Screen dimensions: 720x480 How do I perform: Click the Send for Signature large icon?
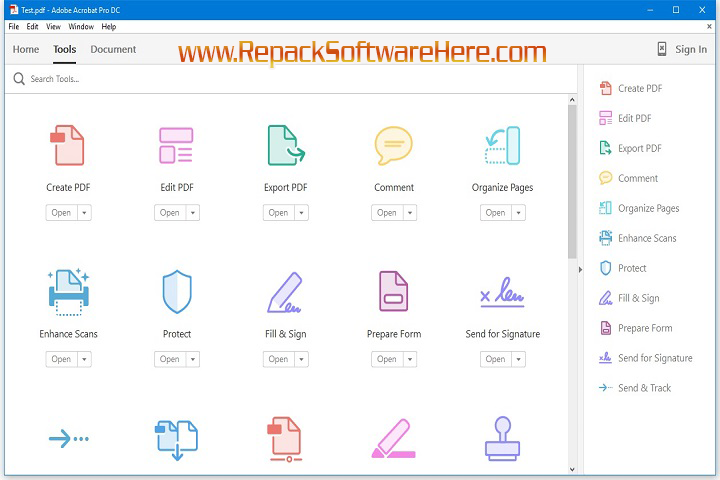[502, 292]
